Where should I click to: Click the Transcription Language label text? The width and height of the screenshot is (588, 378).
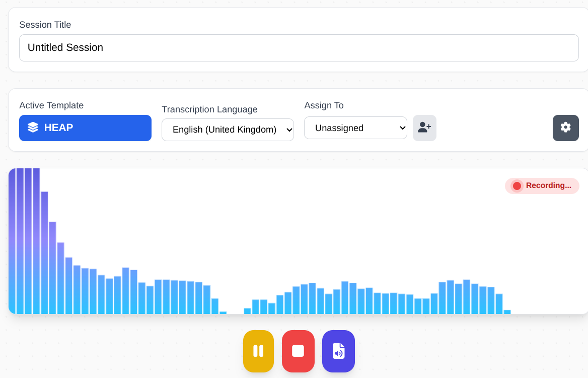coord(209,109)
